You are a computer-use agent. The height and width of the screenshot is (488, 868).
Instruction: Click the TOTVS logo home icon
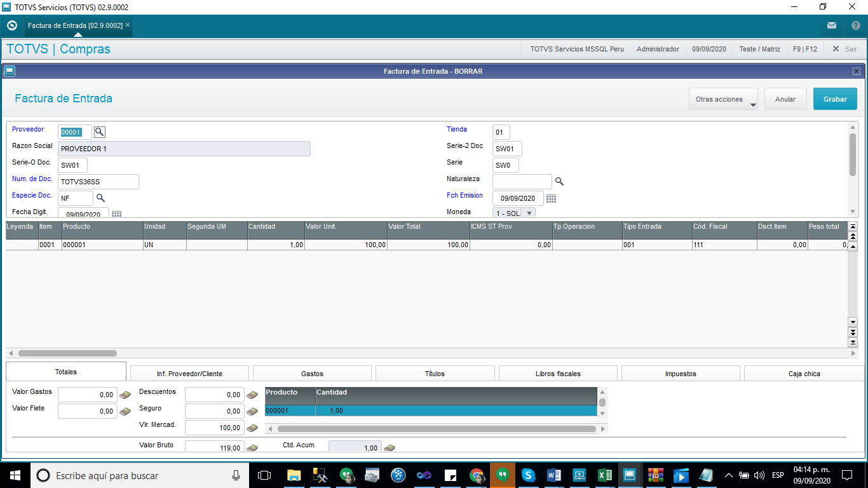coord(11,26)
